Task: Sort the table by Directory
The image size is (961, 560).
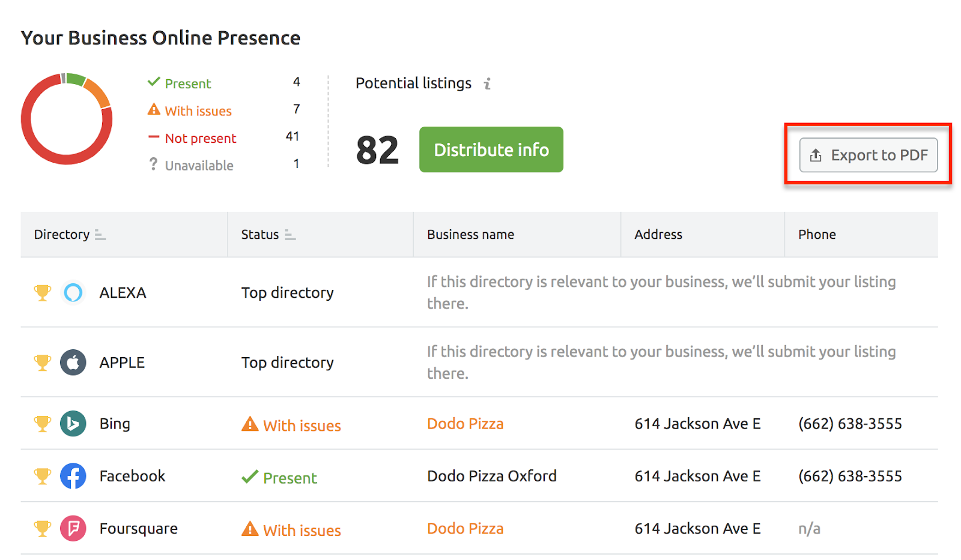Action: pos(69,234)
